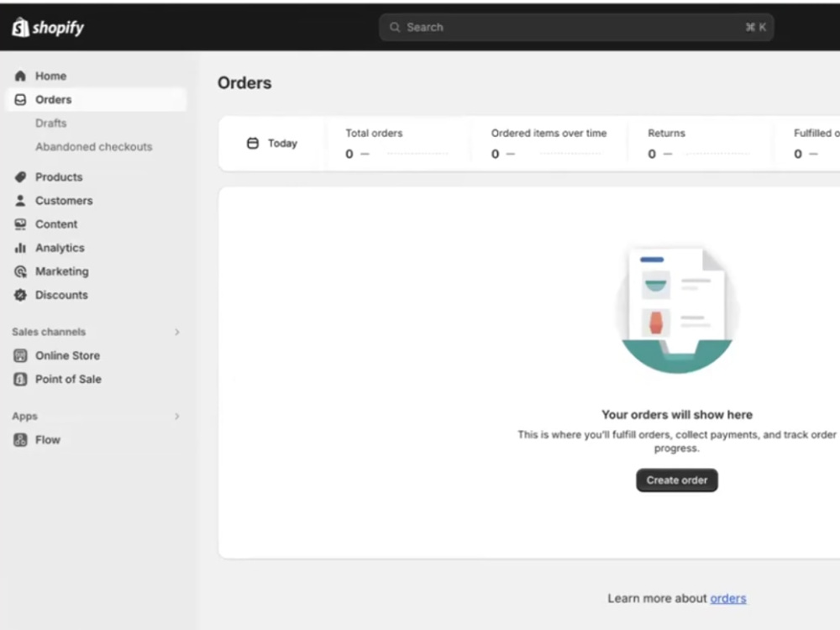Open Abandoned checkouts
840x630 pixels.
tap(94, 147)
